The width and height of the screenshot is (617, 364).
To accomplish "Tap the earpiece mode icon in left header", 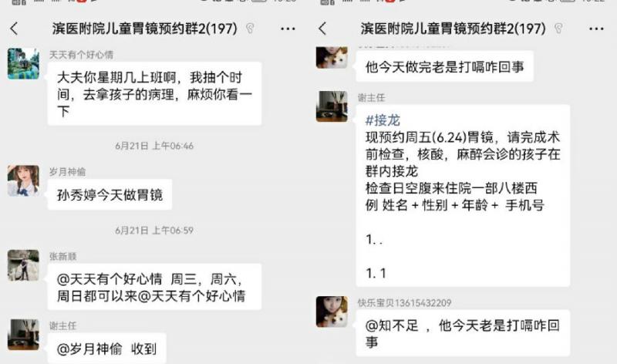I will (250, 29).
